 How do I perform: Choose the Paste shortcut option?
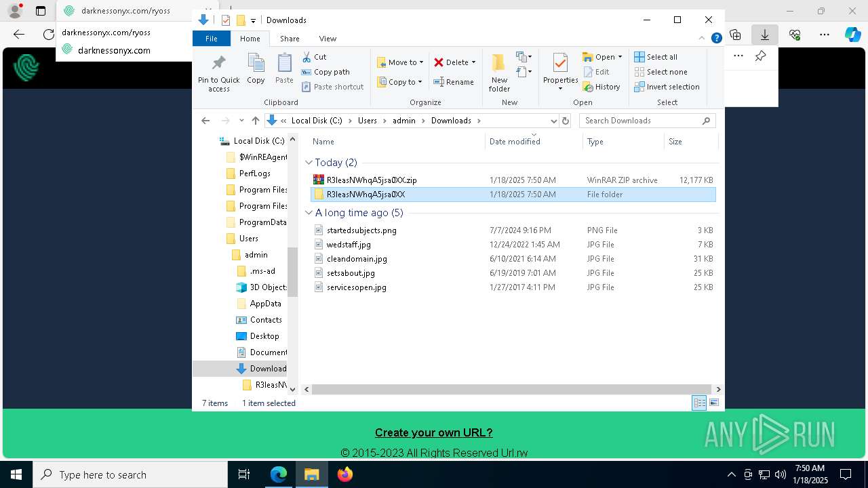point(332,87)
